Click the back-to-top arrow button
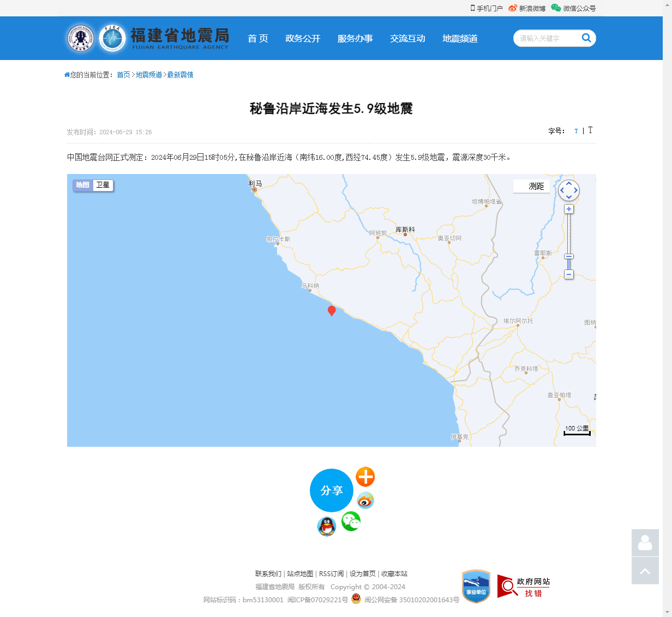This screenshot has height=617, width=672. click(645, 571)
